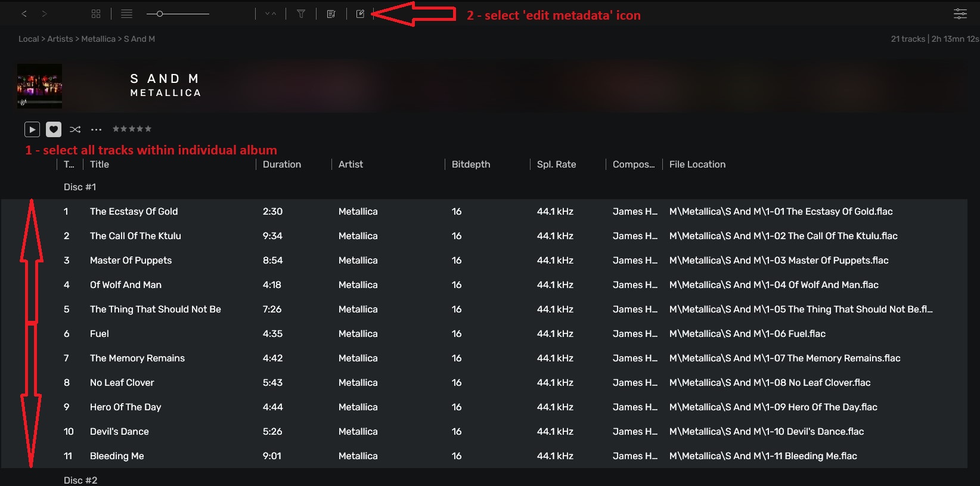This screenshot has width=980, height=486.
Task: Shuffle the album tracks
Action: (75, 129)
